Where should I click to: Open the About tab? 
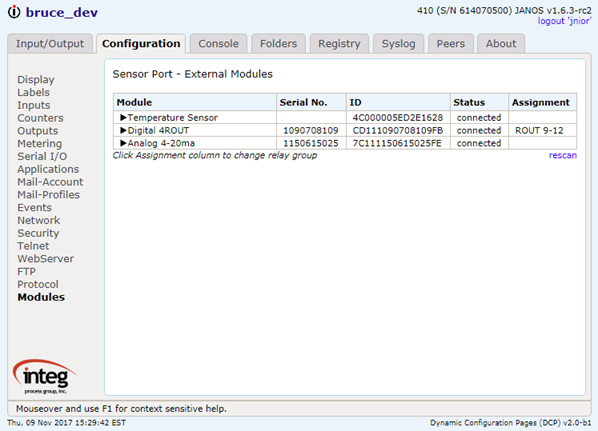pyautogui.click(x=501, y=44)
